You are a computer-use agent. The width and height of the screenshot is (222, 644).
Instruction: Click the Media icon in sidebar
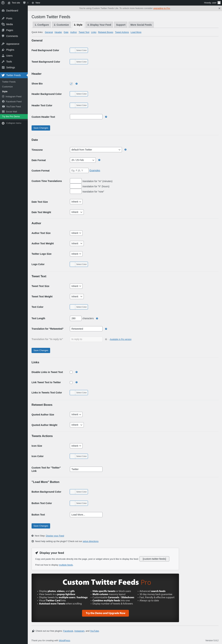(3, 24)
